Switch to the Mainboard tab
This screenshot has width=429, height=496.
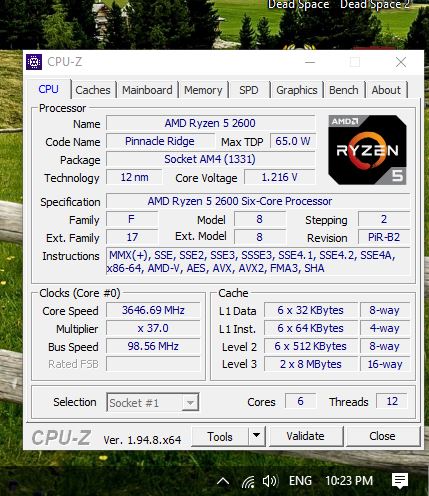147,90
